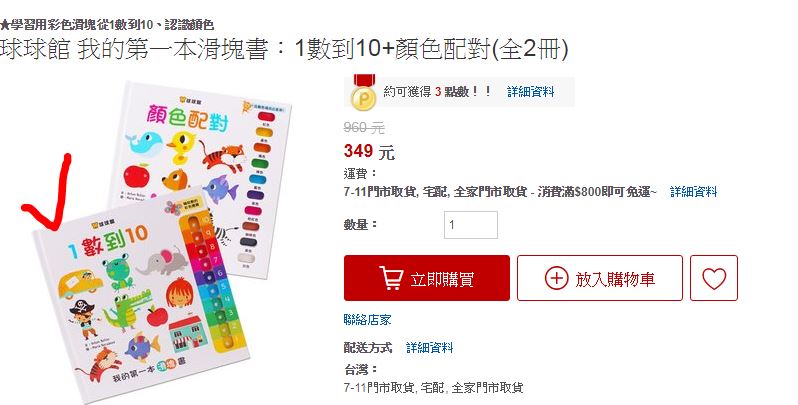Open 詳細資料 link next to 配送方式
Image resolution: width=798 pixels, height=405 pixels.
[x=429, y=348]
